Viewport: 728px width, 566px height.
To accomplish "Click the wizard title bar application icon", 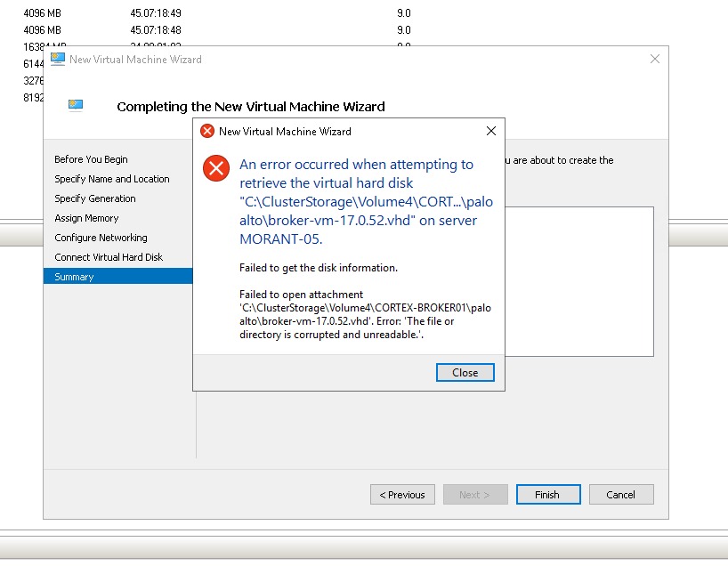I will tap(57, 59).
